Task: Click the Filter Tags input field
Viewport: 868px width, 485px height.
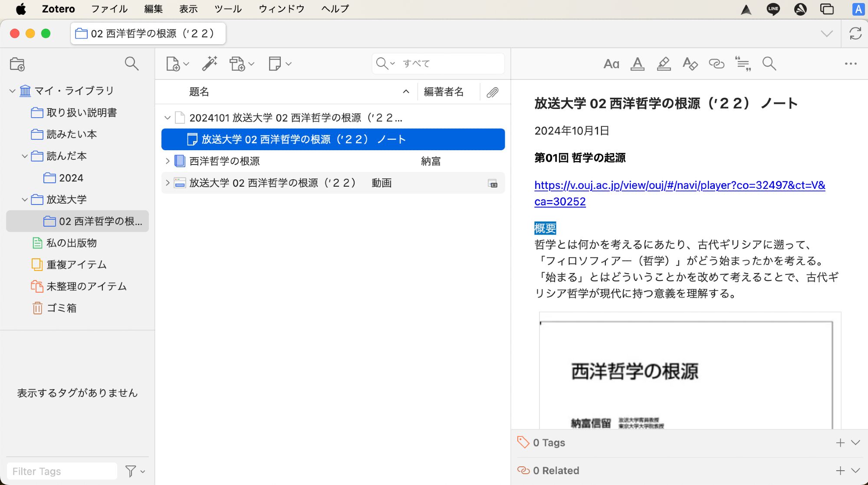Action: pos(62,471)
